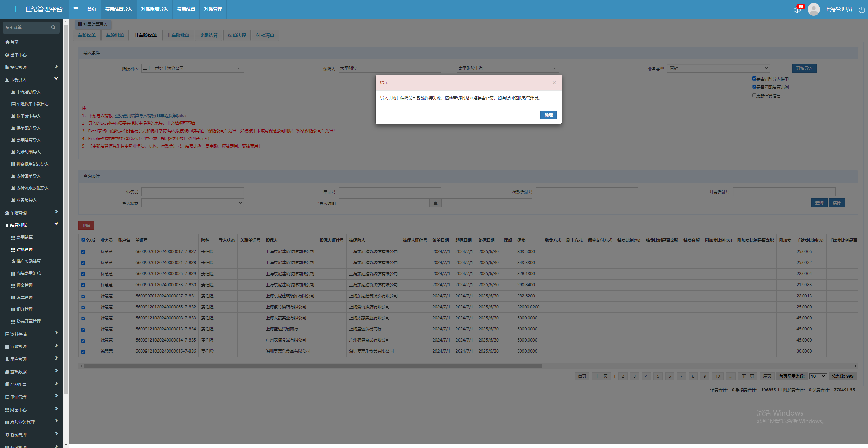
Task: Open 首页 home icon in sidebar
Action: [x=12, y=42]
